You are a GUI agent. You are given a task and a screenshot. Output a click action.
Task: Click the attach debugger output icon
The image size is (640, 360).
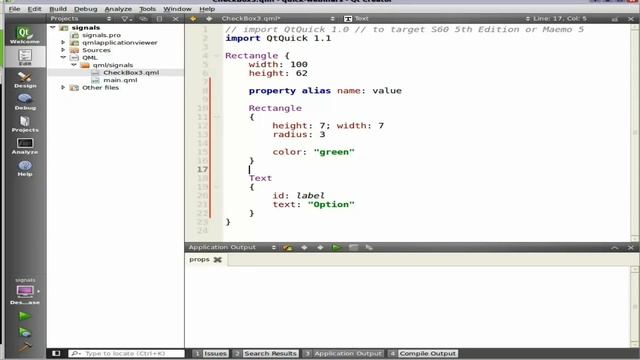(369, 247)
